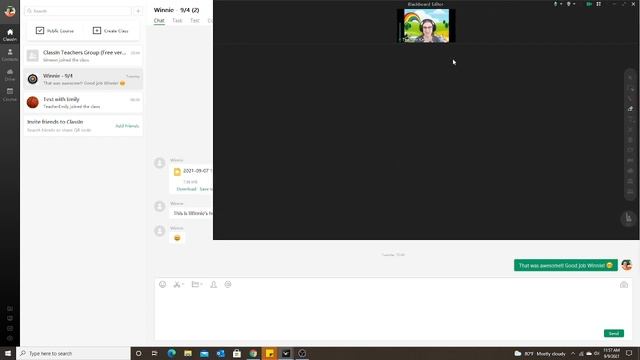Viewport: 640px width, 360px height.
Task: Click the teacher video thumbnail
Action: point(426,25)
